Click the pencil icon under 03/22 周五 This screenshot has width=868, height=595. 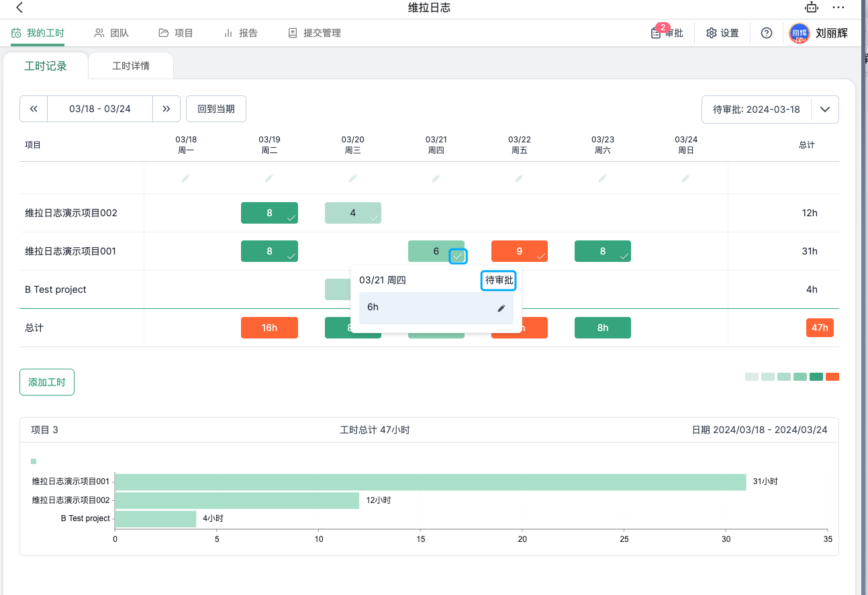520,178
